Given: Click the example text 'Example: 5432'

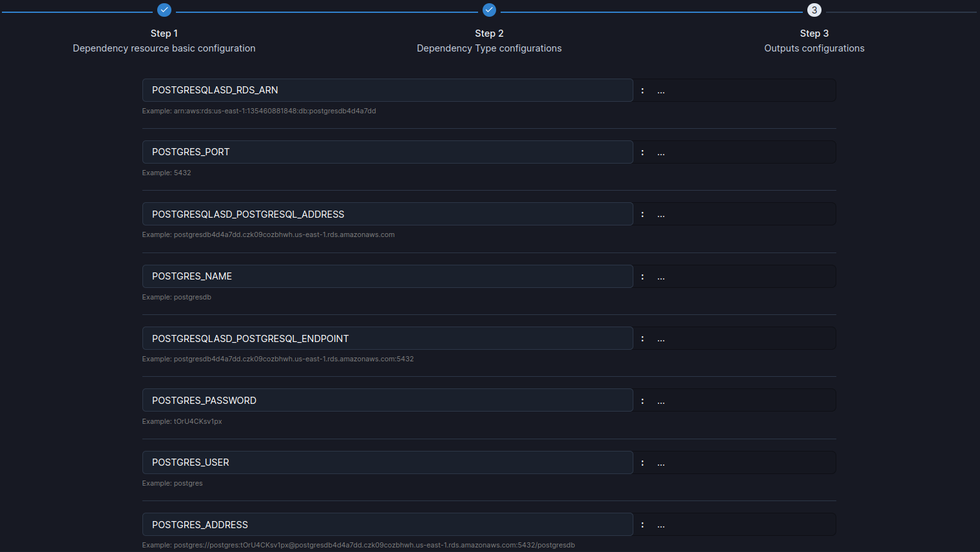Looking at the screenshot, I should pyautogui.click(x=166, y=173).
